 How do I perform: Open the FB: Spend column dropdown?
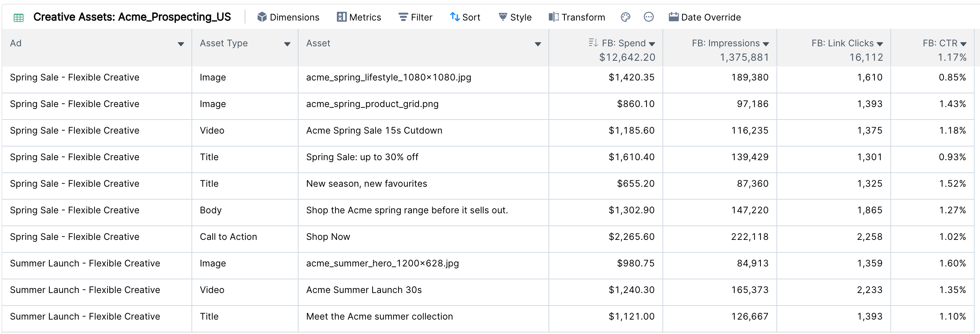pyautogui.click(x=652, y=44)
